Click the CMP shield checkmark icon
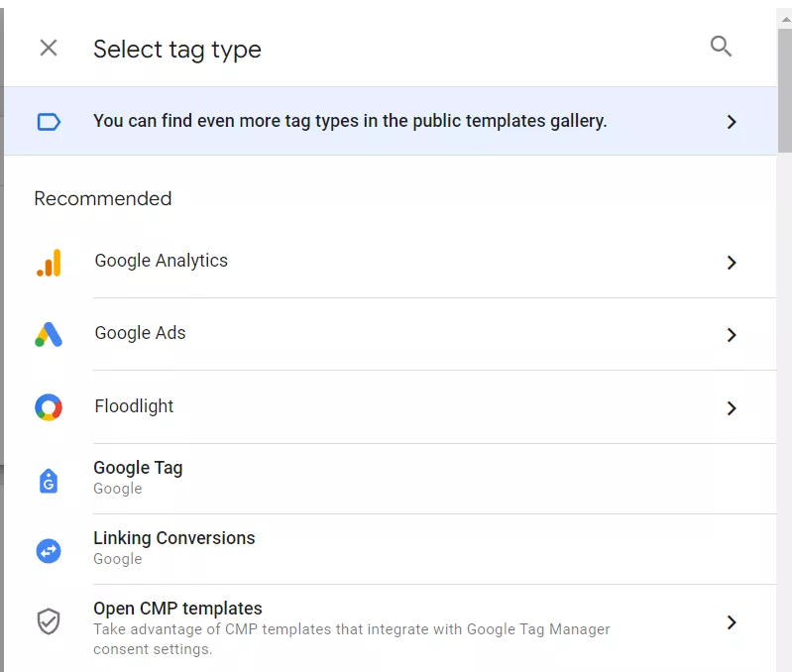The height and width of the screenshot is (672, 792). pos(49,621)
